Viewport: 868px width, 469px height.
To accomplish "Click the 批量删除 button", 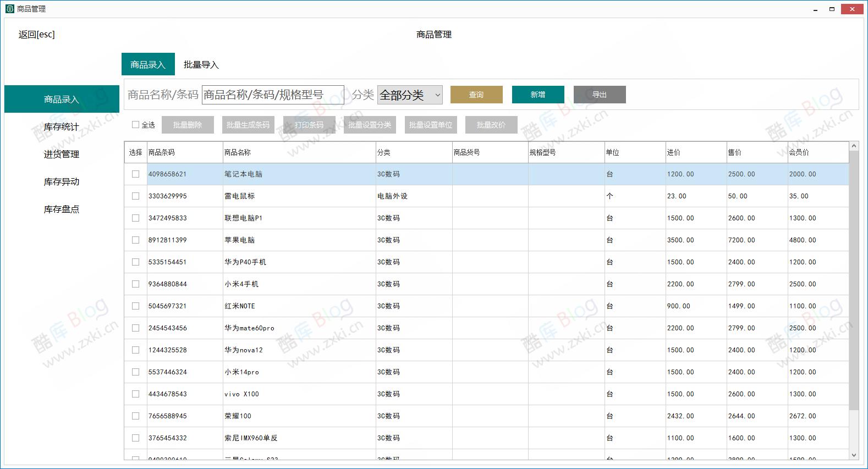I will [188, 125].
